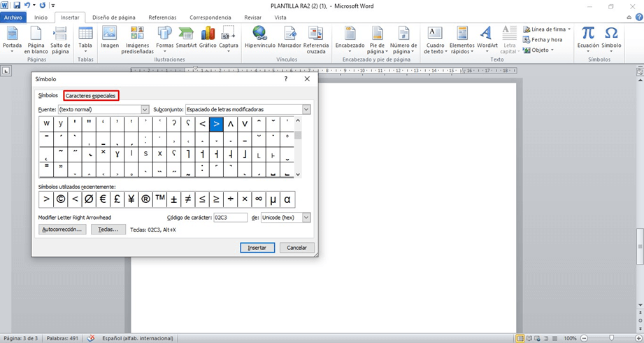Click the zoom slider in status bar
The height and width of the screenshot is (343, 644).
click(x=612, y=338)
